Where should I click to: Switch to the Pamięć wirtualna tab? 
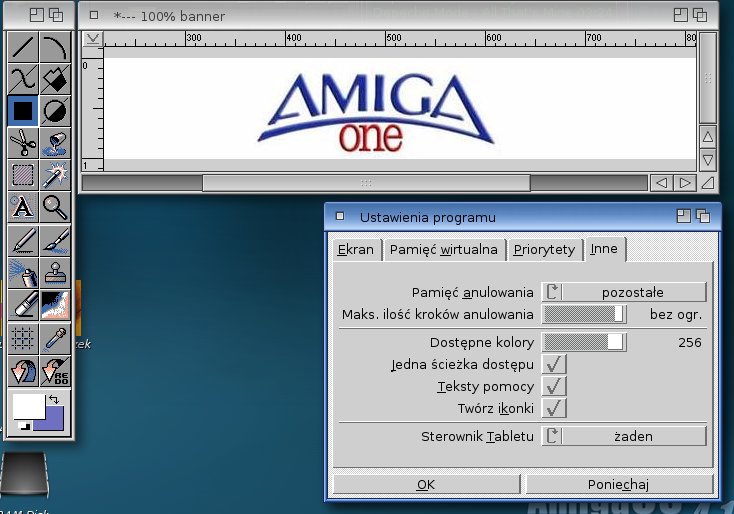[x=443, y=250]
